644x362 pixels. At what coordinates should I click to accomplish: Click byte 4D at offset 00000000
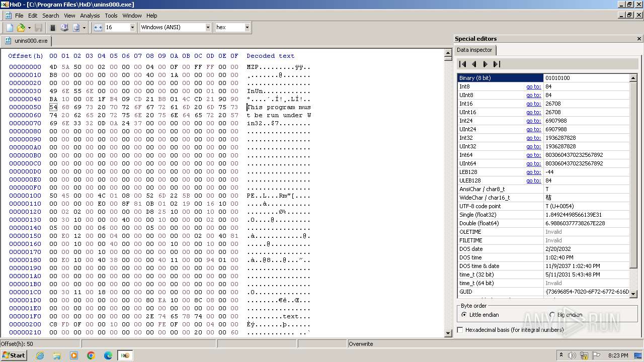[53, 67]
